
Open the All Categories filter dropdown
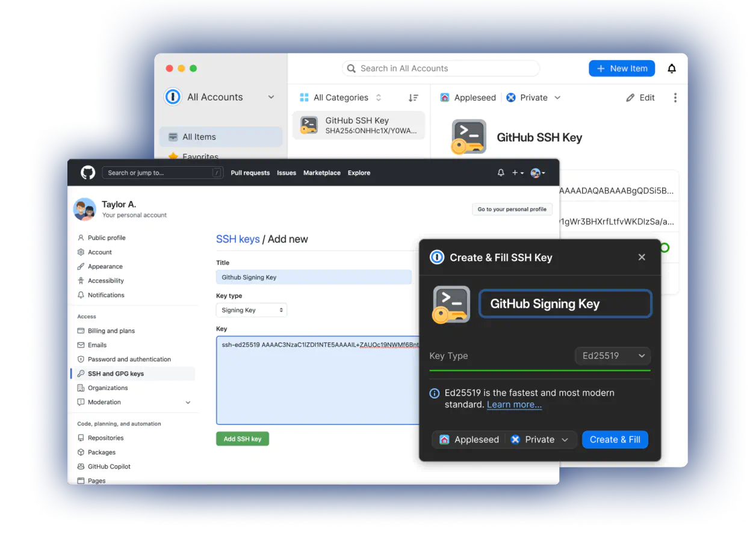coord(340,98)
